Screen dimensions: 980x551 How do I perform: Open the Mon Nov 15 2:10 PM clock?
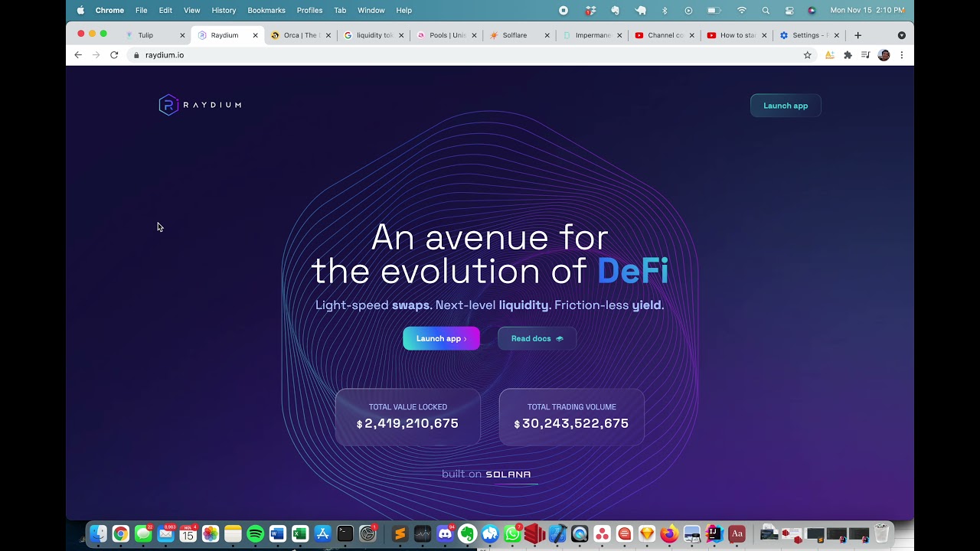867,10
